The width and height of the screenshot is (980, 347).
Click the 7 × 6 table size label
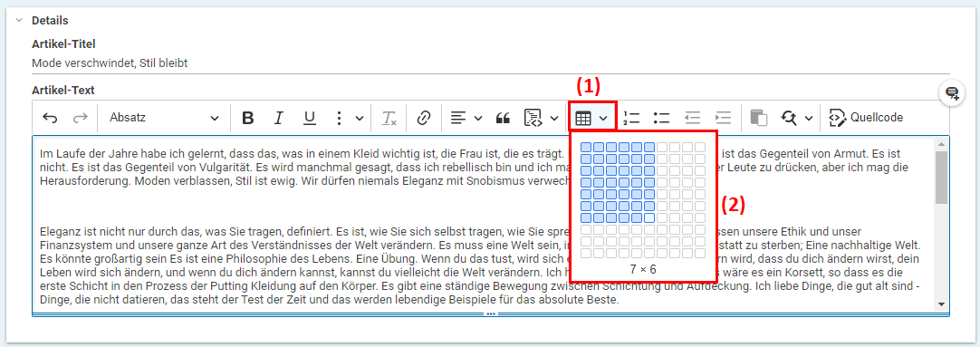point(643,269)
